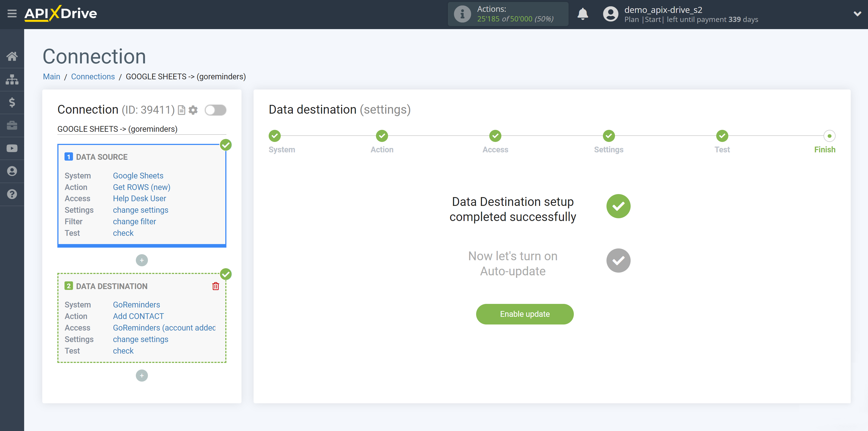Click the Enable update button
868x431 pixels.
[x=525, y=314]
